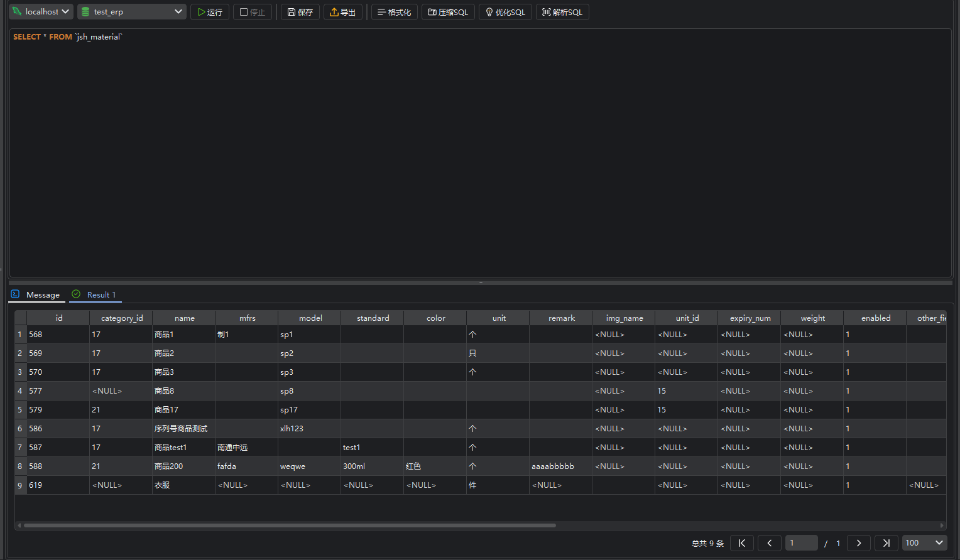The image size is (960, 560).
Task: Open the test_erp database dropdown
Action: (132, 12)
